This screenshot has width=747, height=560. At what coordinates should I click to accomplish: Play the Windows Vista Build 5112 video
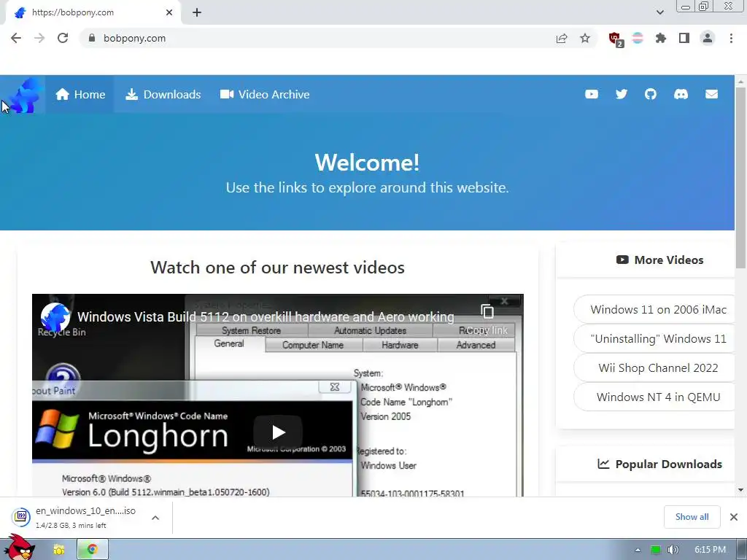[x=278, y=432]
